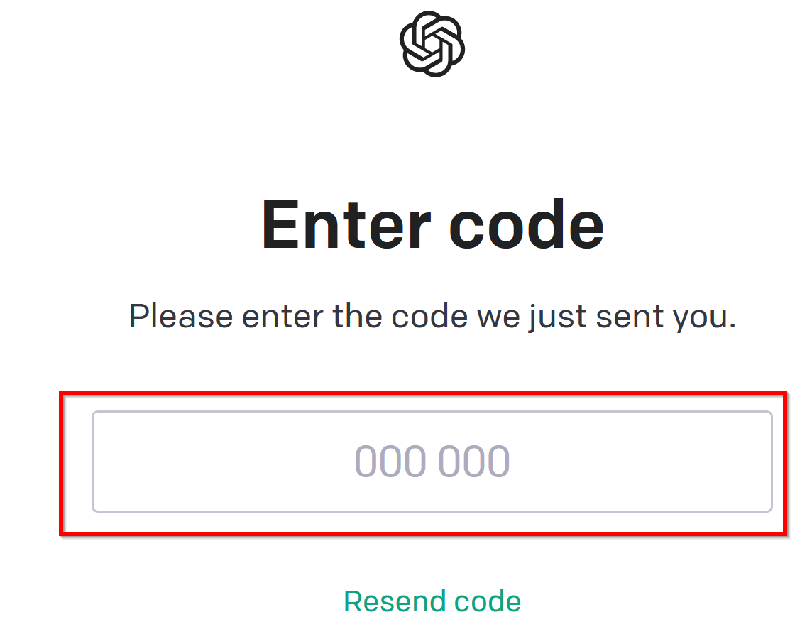This screenshot has height=644, width=812.
Task: Click the OpenAI knot logo
Action: [x=432, y=44]
